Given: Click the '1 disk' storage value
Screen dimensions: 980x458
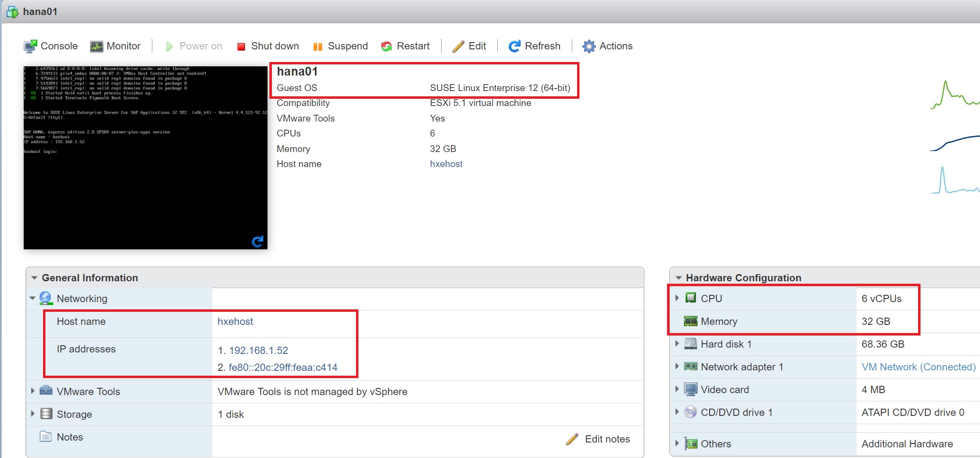Looking at the screenshot, I should tap(231, 414).
